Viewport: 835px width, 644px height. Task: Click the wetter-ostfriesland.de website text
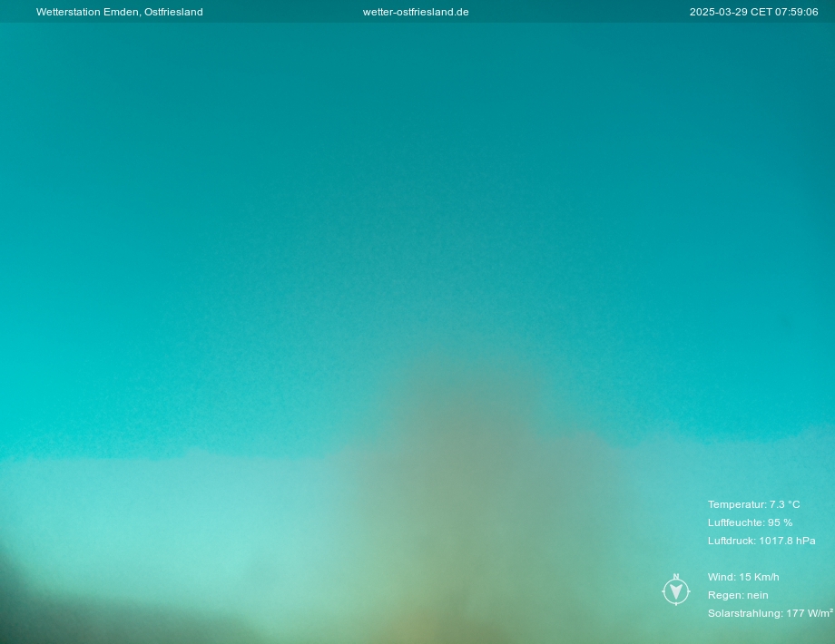click(416, 12)
